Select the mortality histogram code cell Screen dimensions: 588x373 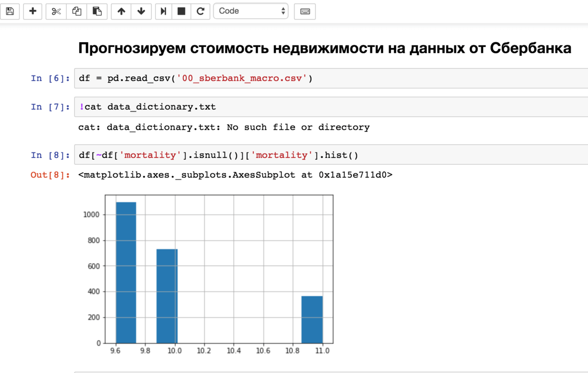331,155
